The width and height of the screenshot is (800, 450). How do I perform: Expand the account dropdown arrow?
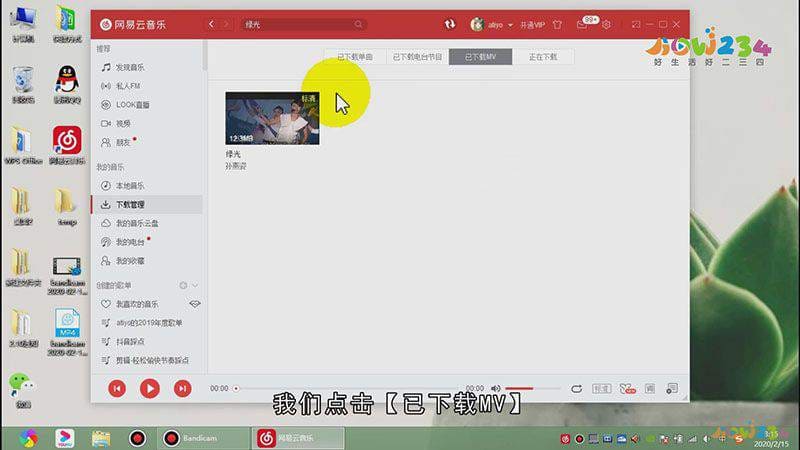[510, 24]
